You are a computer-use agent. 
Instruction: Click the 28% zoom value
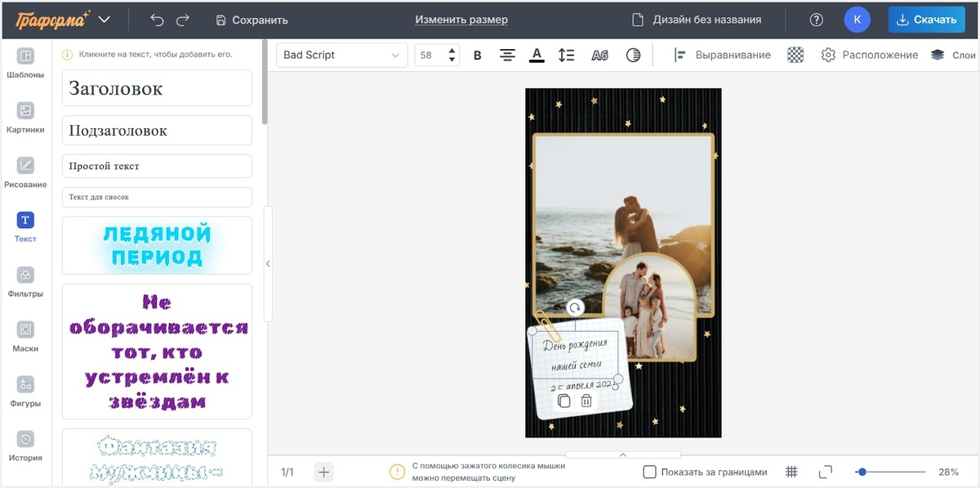click(948, 472)
